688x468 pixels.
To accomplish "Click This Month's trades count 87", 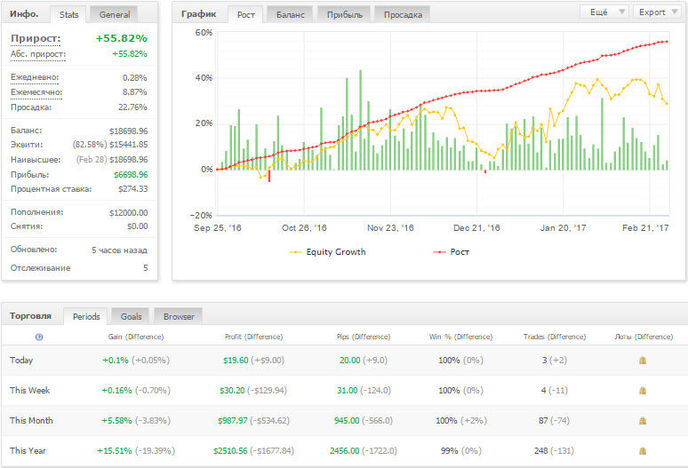I will tap(543, 420).
